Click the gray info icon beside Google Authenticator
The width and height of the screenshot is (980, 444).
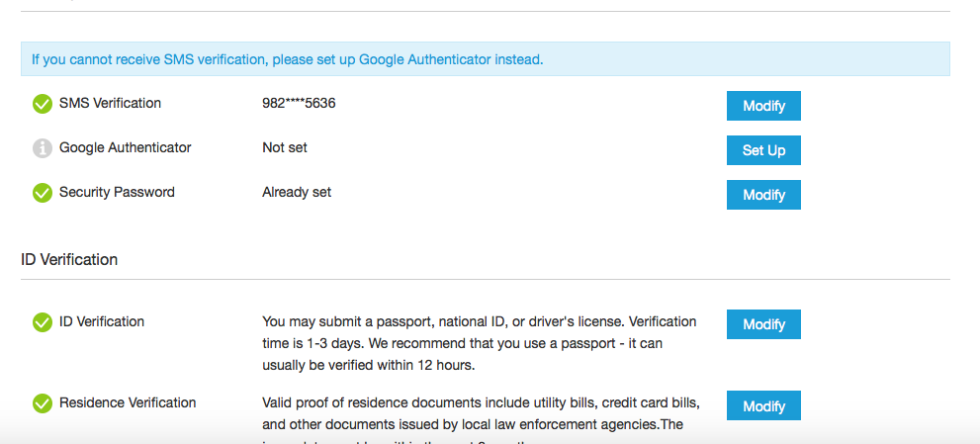point(43,148)
